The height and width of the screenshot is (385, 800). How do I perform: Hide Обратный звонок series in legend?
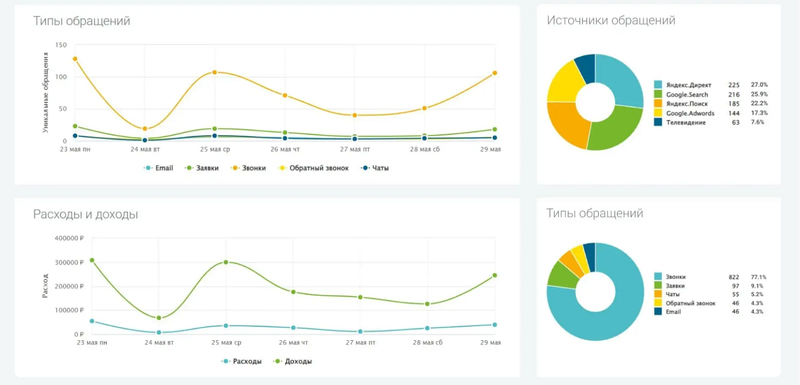point(312,168)
